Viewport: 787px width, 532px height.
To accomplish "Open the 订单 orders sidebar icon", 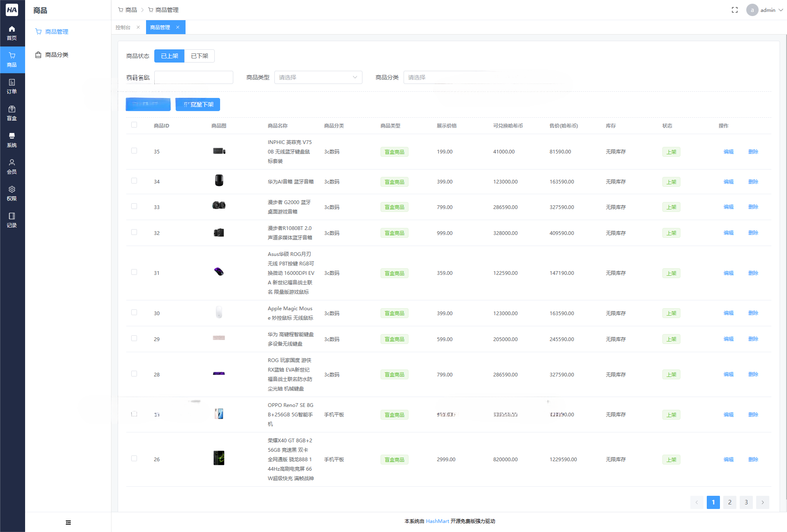I will (x=12, y=87).
